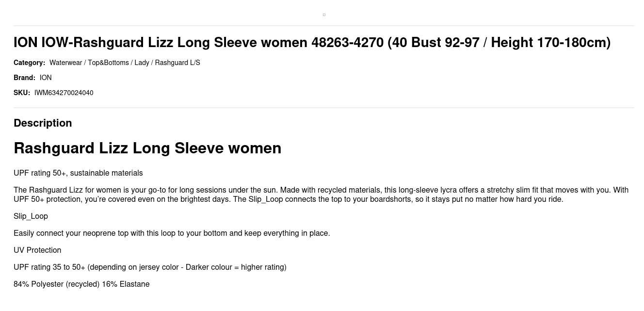The height and width of the screenshot is (311, 644).
Task: Click the divider line above the Description heading
Action: pyautogui.click(x=324, y=108)
